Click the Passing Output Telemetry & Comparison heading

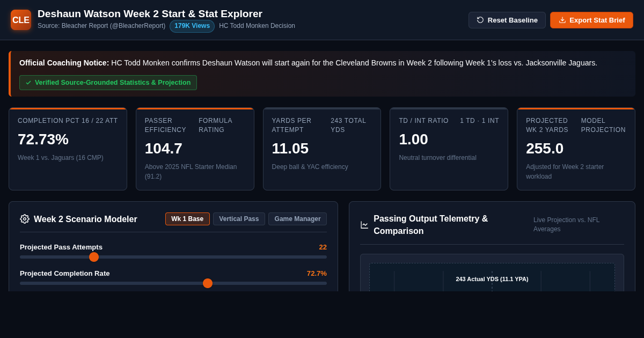430,225
